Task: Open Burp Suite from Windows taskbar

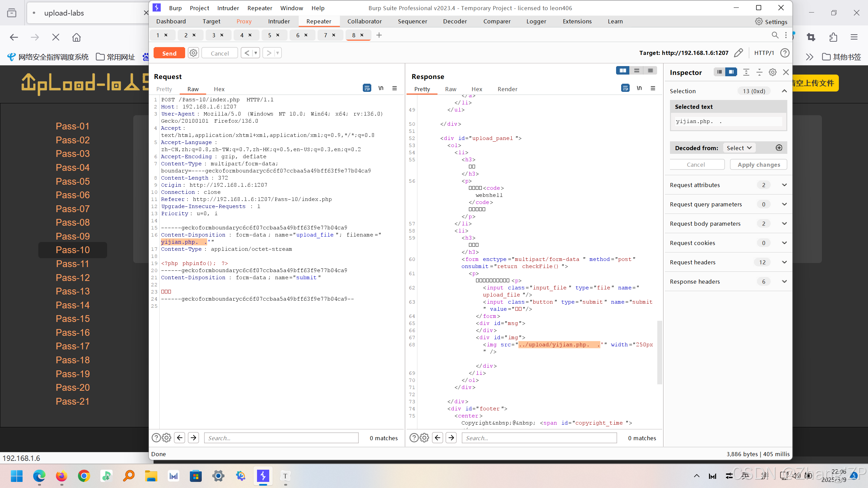Action: click(263, 476)
